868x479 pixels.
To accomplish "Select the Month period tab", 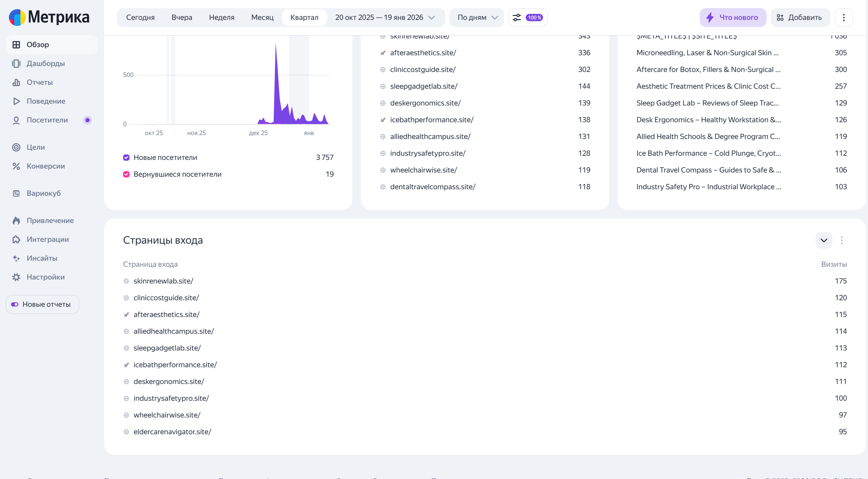I will 262,18.
